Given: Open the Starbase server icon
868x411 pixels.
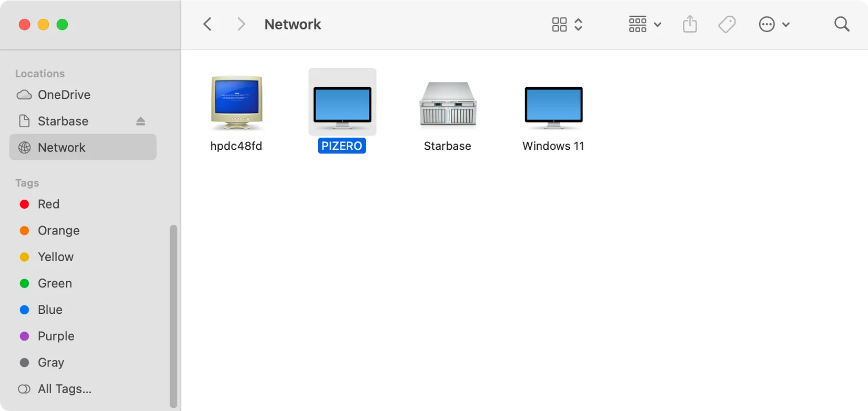Looking at the screenshot, I should point(448,105).
